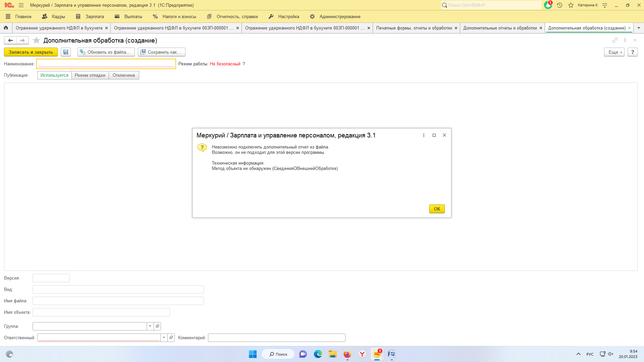
Task: Open favorites star in title bar
Action: pos(571,5)
